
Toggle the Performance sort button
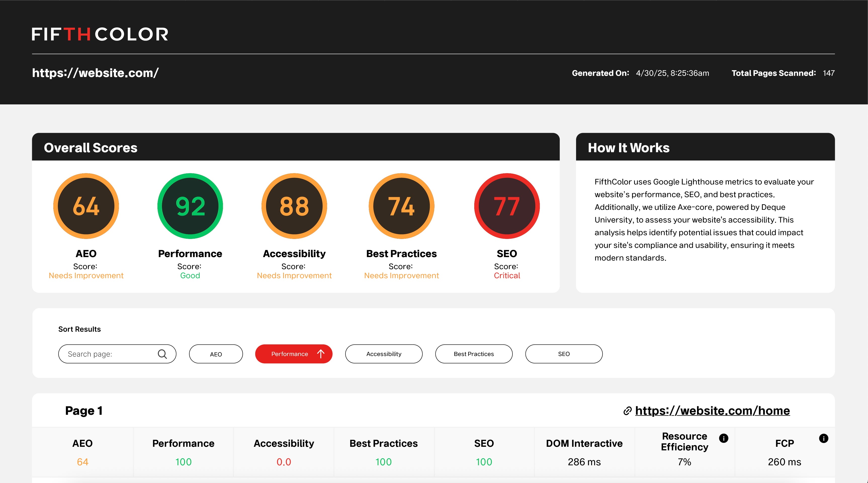294,354
